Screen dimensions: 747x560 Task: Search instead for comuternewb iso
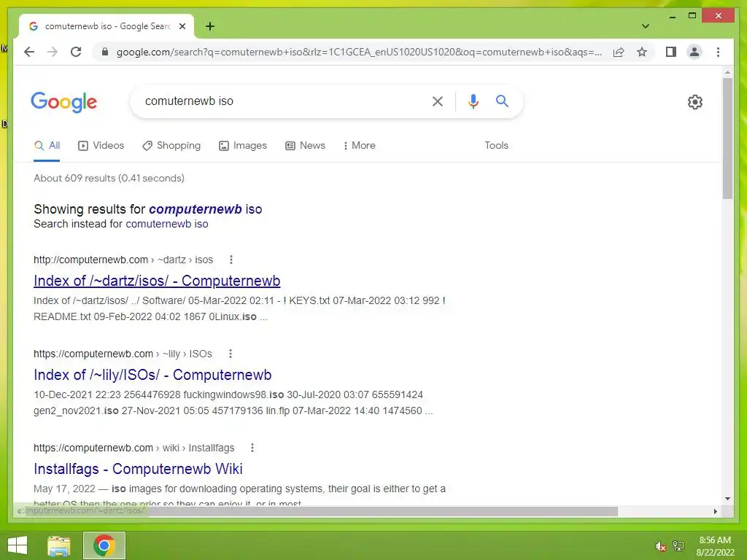(x=167, y=224)
